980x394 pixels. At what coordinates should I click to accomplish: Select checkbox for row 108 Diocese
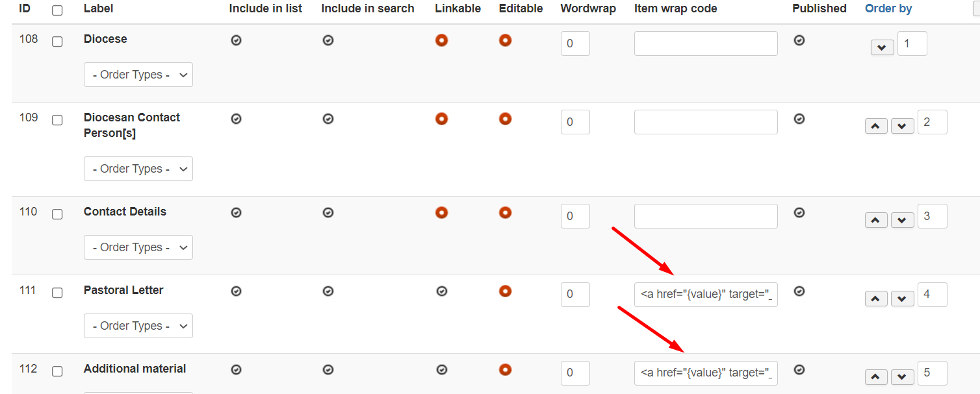pyautogui.click(x=57, y=42)
